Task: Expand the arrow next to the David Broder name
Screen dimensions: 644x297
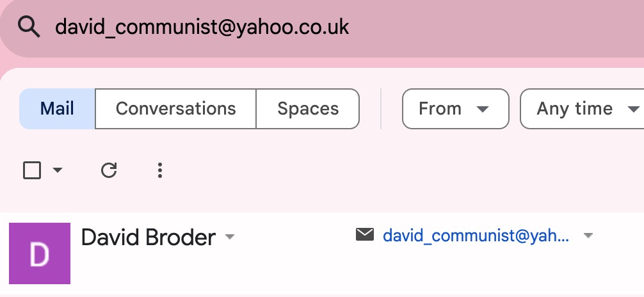Action: (x=230, y=237)
